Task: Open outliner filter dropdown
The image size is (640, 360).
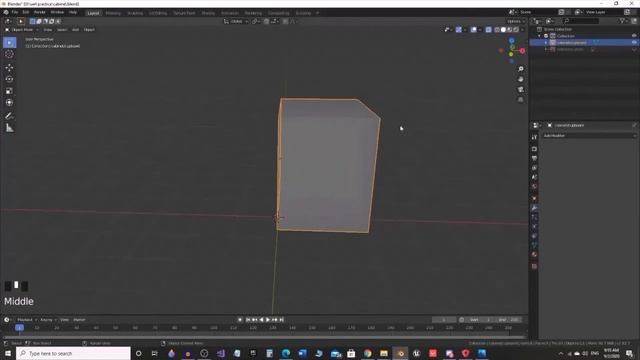Action: 623,21
